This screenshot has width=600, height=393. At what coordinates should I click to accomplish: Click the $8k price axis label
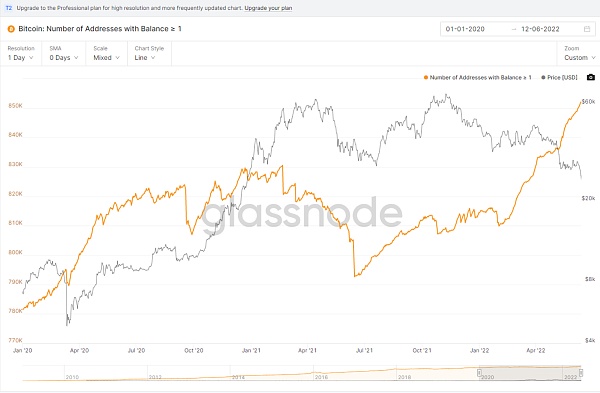coord(590,279)
